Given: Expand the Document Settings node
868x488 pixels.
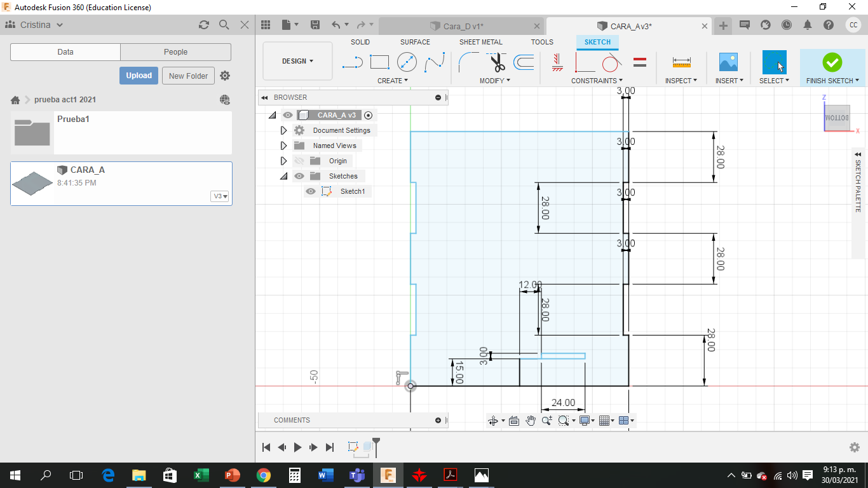Looking at the screenshot, I should click(283, 130).
